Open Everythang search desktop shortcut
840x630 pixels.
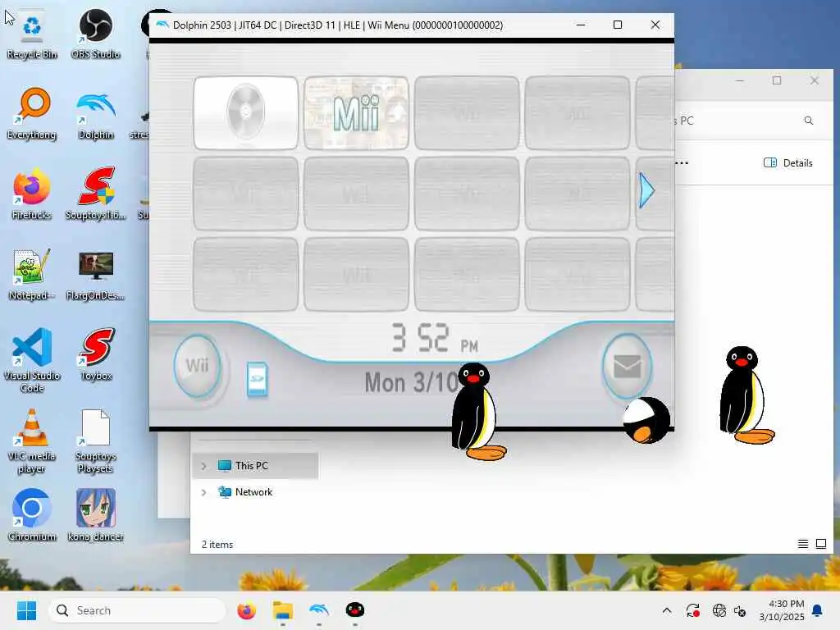(x=32, y=114)
